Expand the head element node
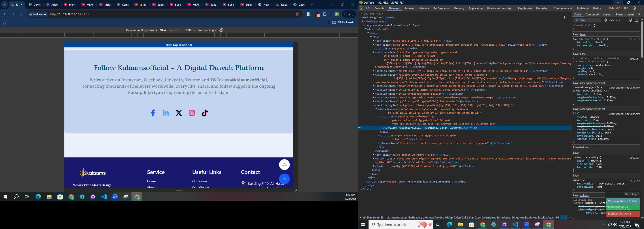The height and width of the screenshot is (229, 644). click(363, 21)
